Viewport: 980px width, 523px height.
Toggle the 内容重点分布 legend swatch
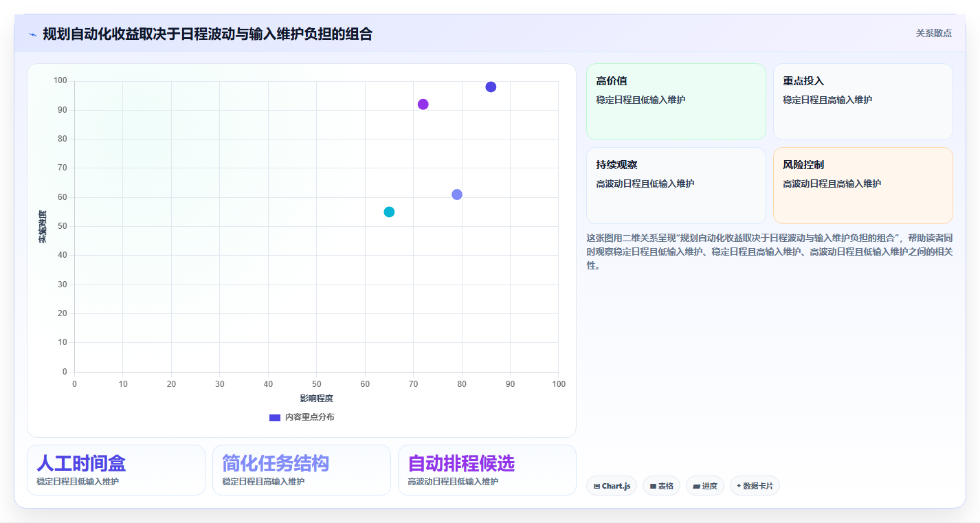(275, 417)
